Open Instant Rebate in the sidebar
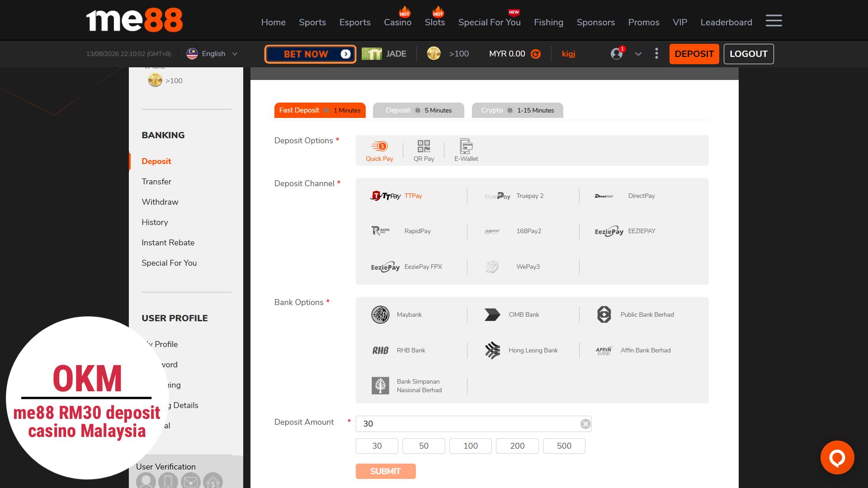 (x=168, y=243)
